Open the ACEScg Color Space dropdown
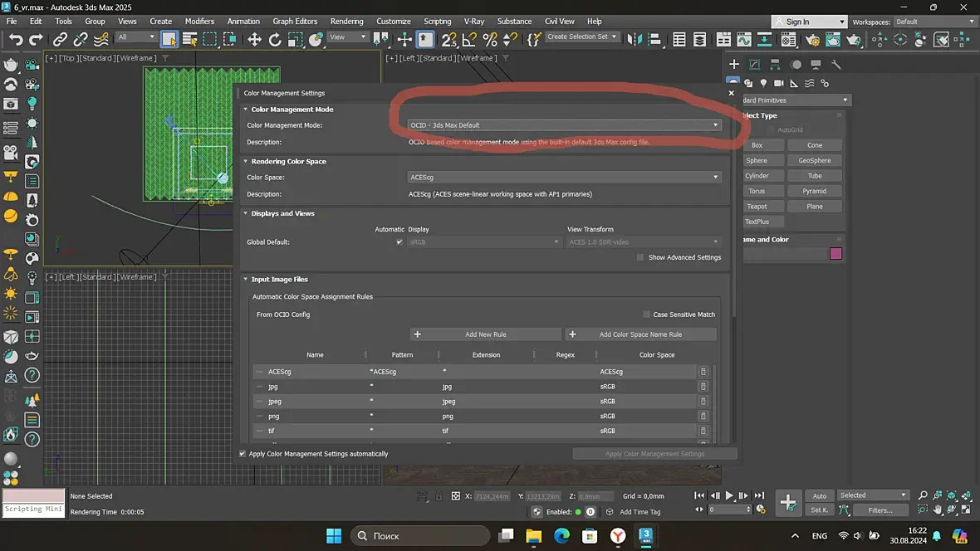Screen dimensions: 980x551 pos(564,178)
